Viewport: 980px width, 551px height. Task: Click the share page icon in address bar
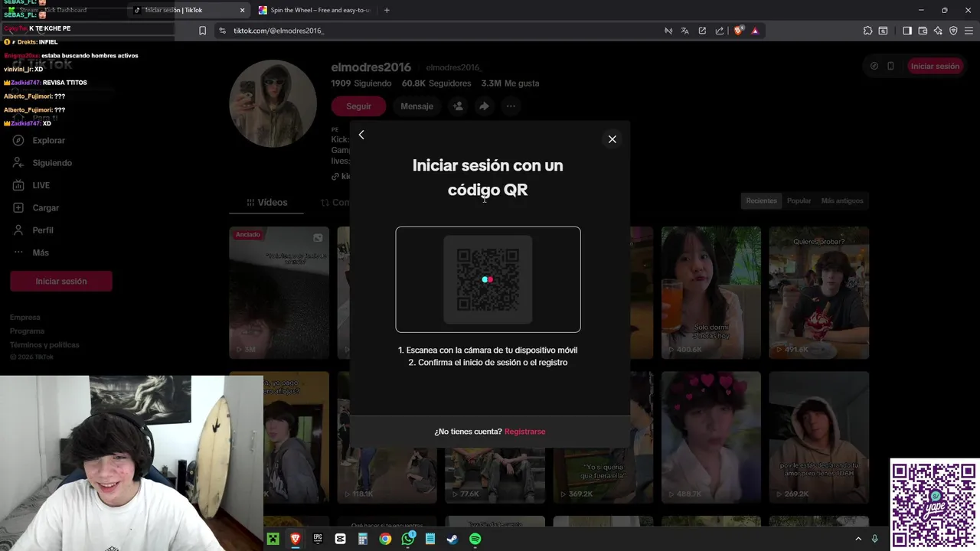[x=720, y=31]
